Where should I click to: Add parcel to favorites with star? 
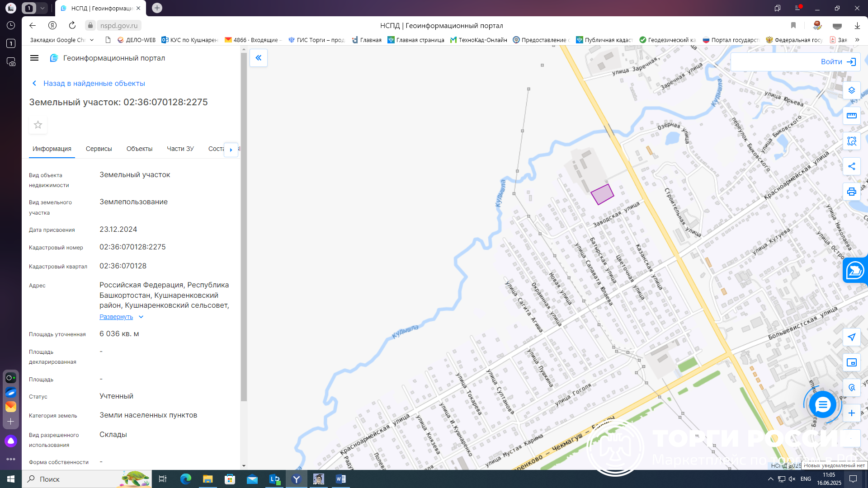(38, 125)
